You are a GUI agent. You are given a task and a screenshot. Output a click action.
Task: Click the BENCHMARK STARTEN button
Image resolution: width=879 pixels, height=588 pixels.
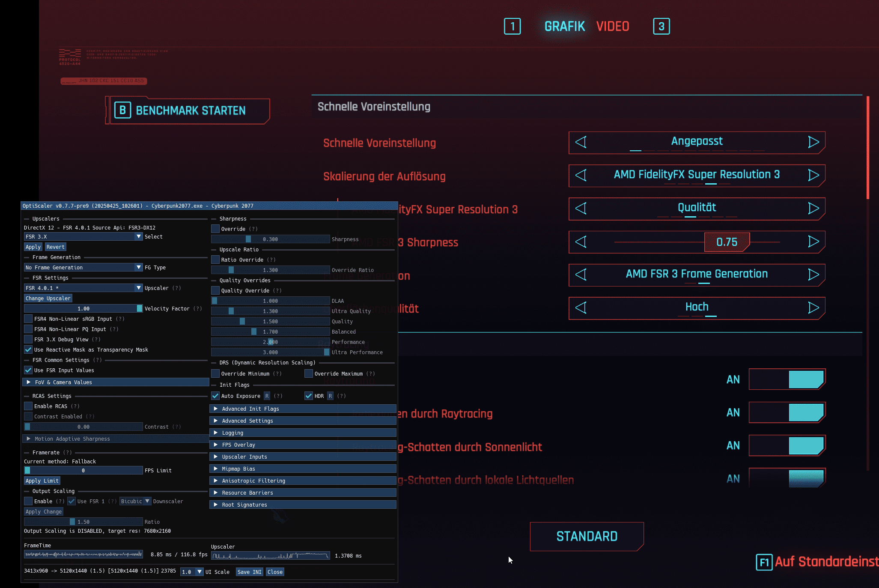(190, 111)
